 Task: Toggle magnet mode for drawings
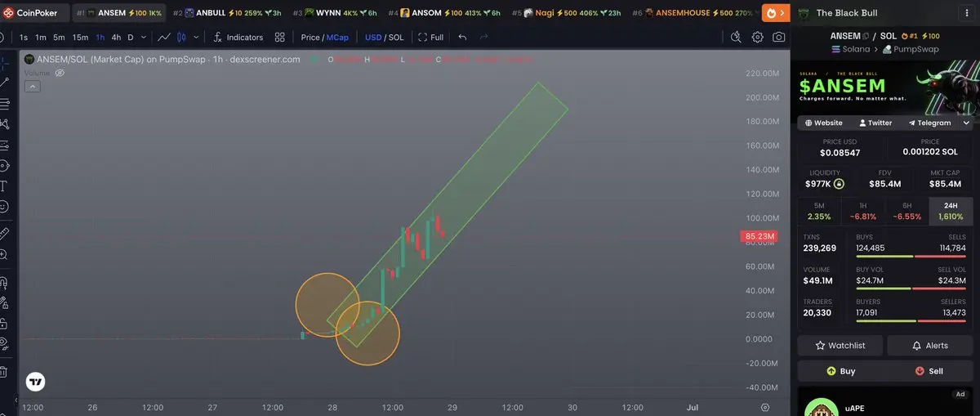4,283
